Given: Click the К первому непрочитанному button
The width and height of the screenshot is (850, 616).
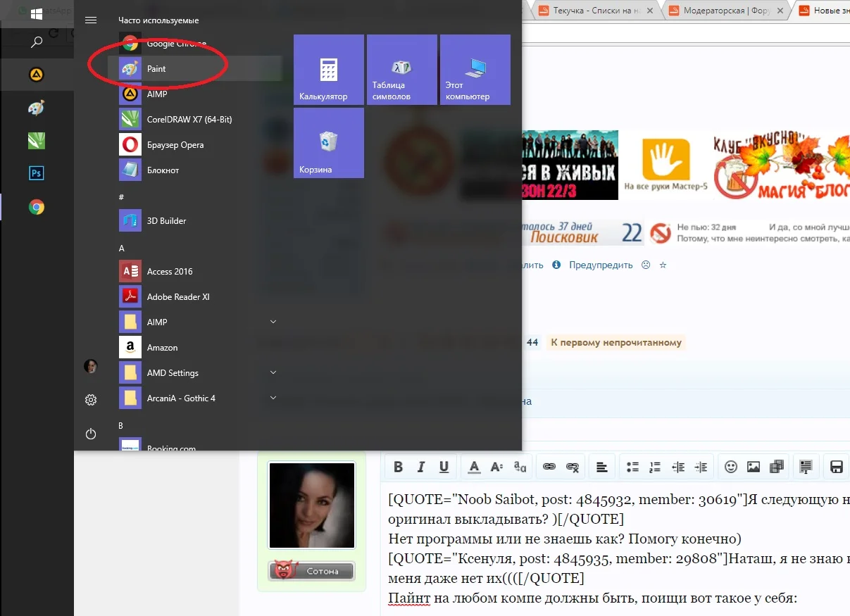Looking at the screenshot, I should pos(615,342).
